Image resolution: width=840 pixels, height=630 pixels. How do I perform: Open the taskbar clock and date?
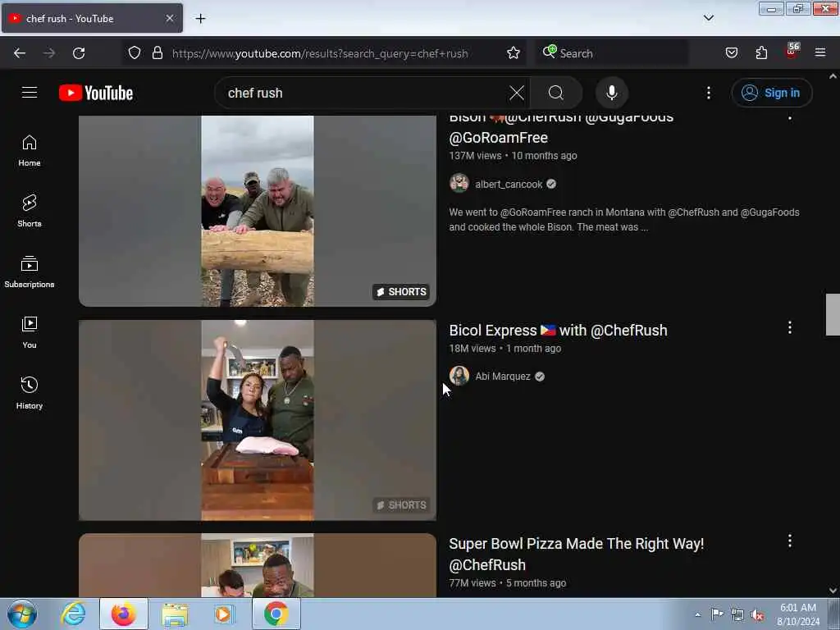coord(798,614)
